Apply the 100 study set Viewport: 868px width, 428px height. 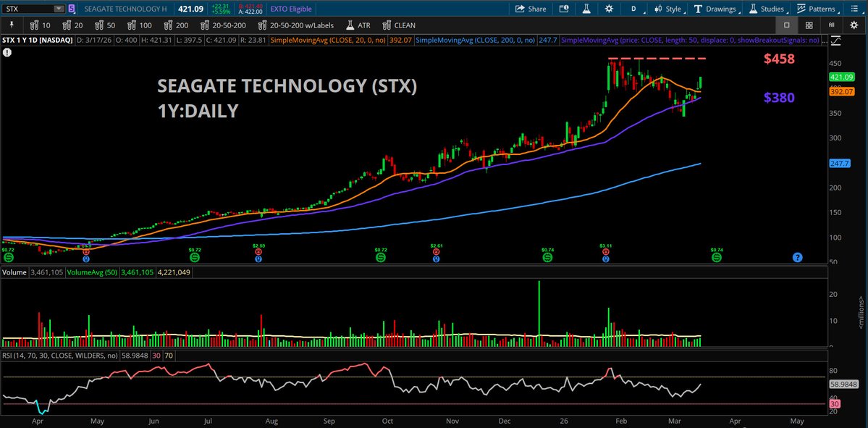coord(140,25)
